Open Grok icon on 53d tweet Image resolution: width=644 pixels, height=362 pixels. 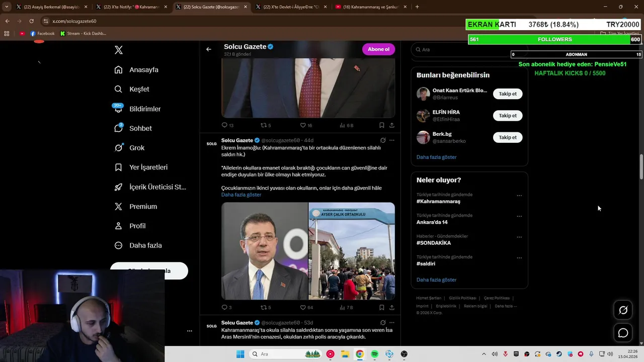click(x=383, y=323)
